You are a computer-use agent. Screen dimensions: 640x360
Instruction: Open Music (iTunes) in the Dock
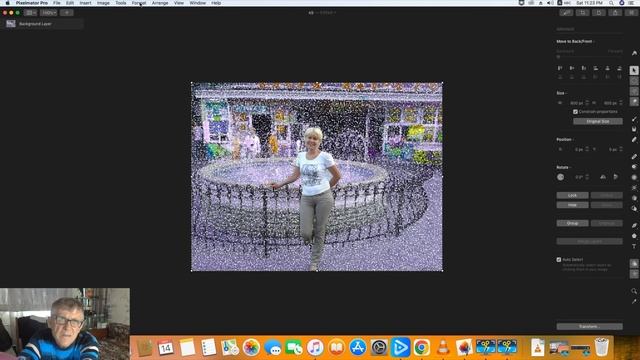[x=315, y=347]
